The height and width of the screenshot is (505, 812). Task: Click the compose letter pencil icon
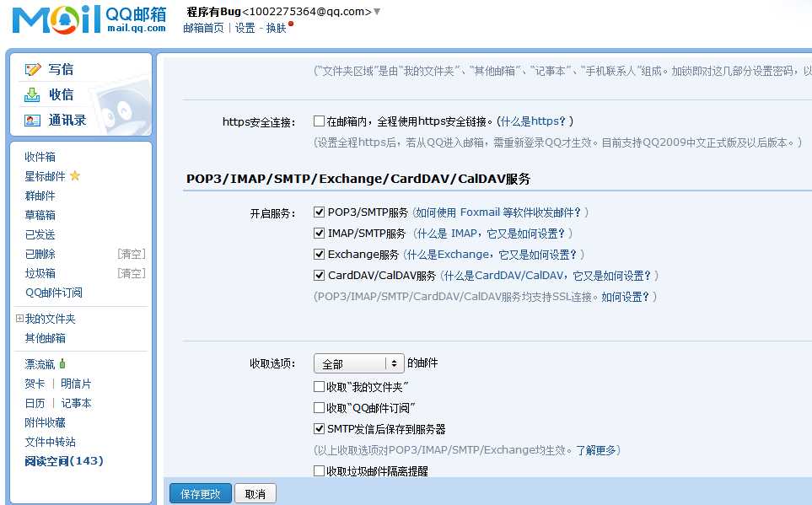tap(33, 69)
